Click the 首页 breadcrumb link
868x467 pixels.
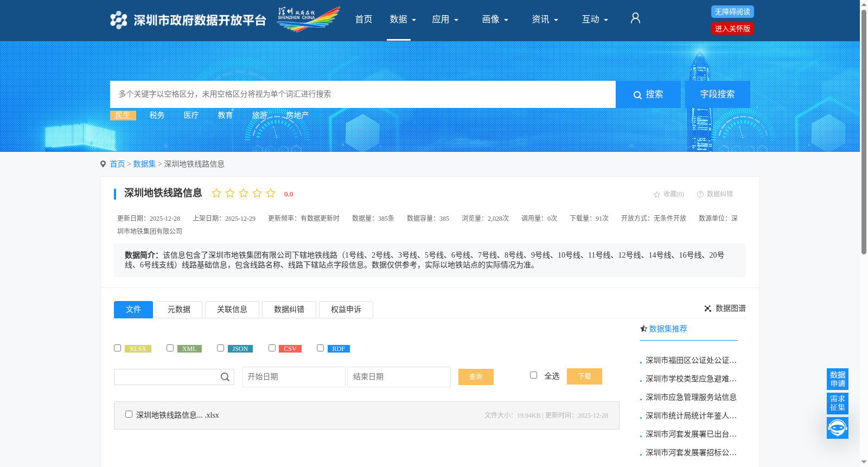118,164
